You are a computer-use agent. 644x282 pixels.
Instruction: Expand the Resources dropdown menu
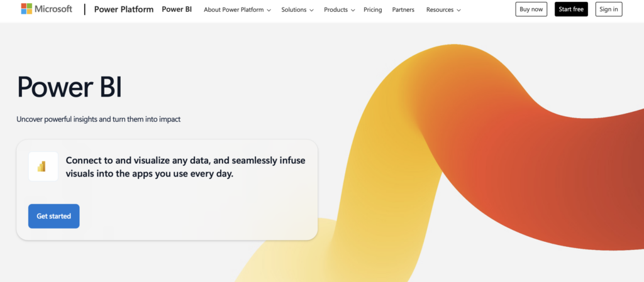[x=443, y=10]
